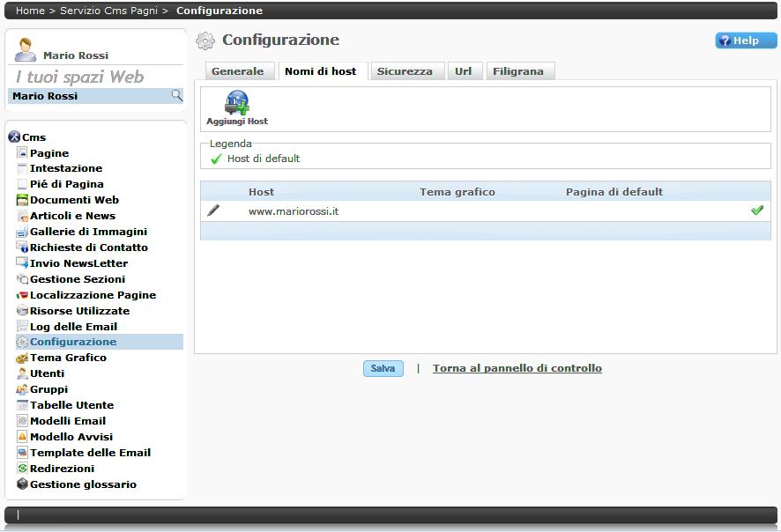Click the green default host checkmark in table row

click(x=756, y=211)
